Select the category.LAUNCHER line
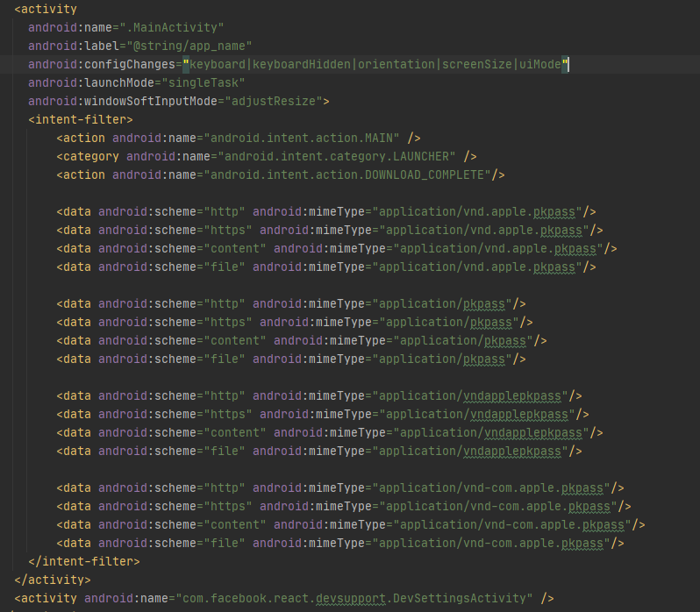The image size is (700, 612). (267, 157)
